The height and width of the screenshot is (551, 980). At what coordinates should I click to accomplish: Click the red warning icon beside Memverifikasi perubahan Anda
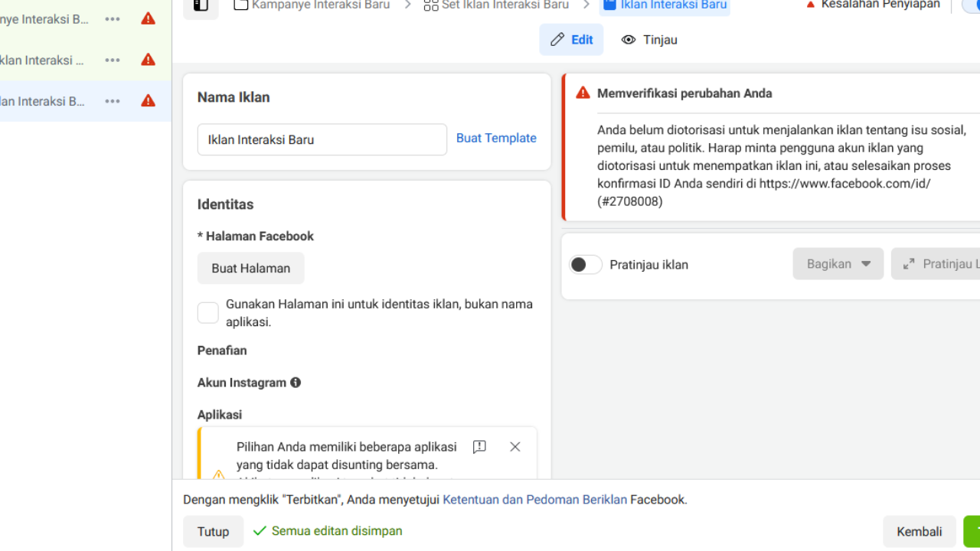[583, 93]
